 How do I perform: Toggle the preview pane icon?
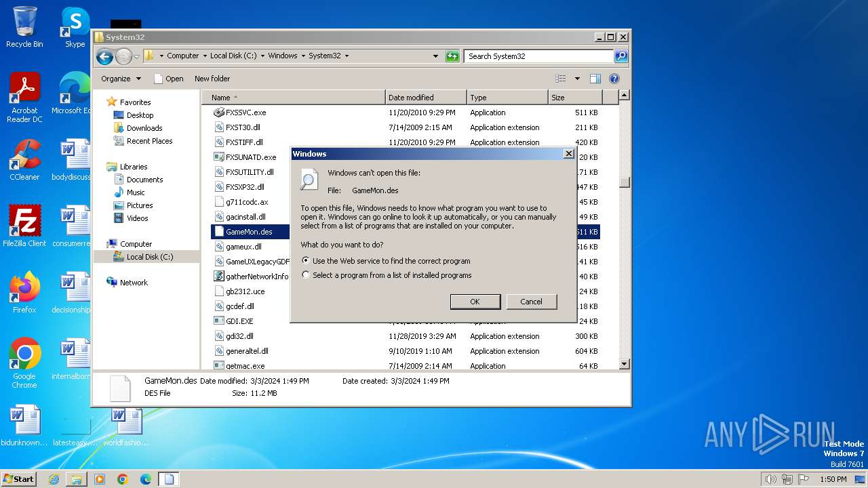coord(595,79)
